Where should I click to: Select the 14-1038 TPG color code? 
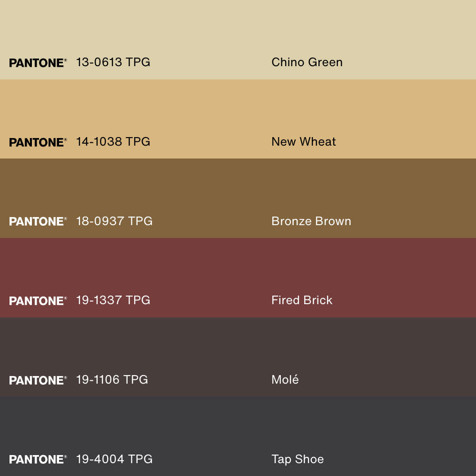point(113,141)
